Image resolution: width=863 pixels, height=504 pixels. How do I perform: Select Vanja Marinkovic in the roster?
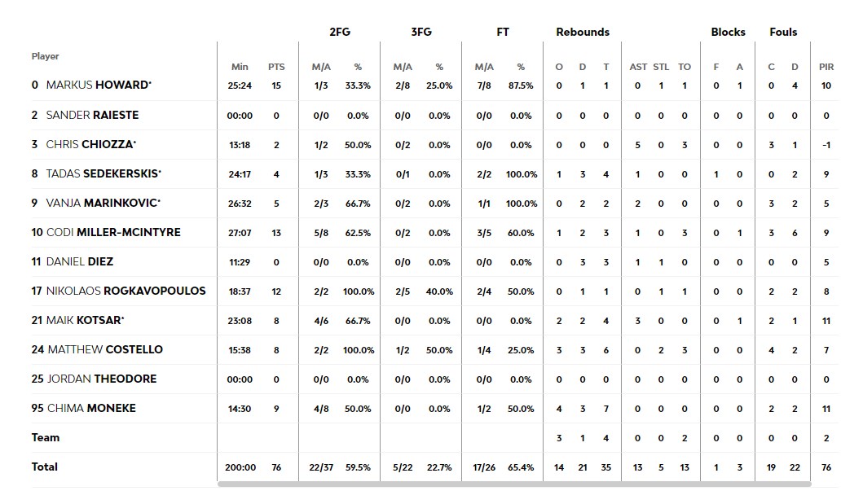pos(103,203)
